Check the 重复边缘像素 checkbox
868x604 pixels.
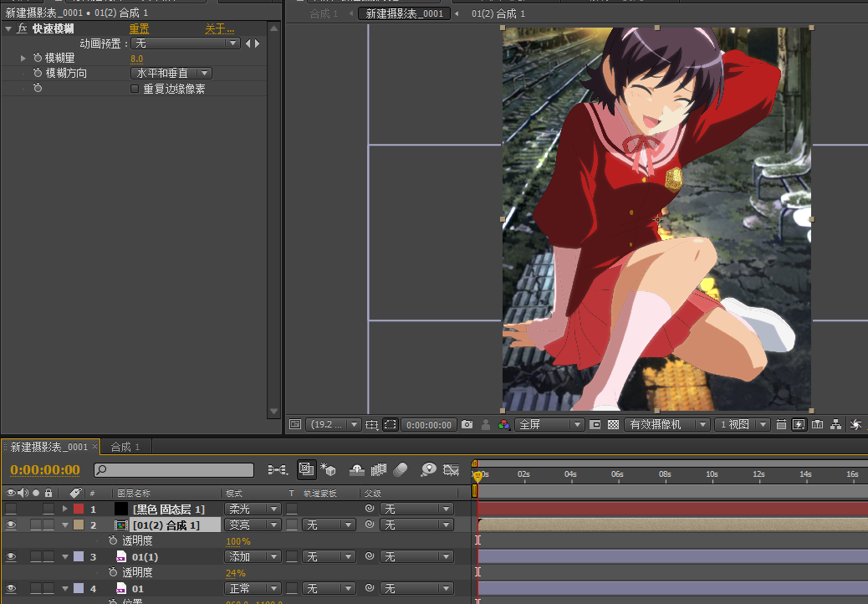135,89
